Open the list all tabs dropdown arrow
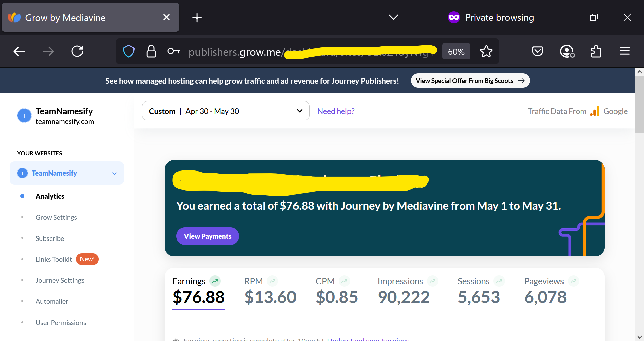This screenshot has height=341, width=644. [x=393, y=17]
